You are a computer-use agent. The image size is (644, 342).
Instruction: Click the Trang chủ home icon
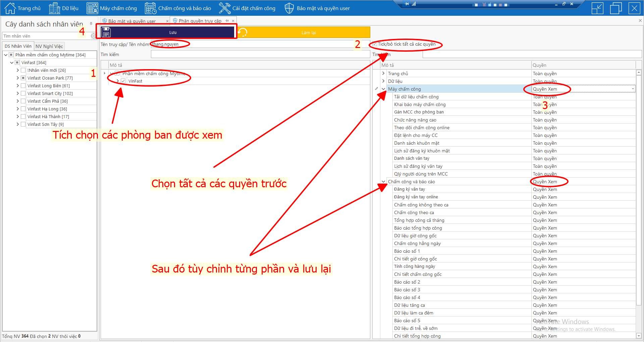point(10,8)
